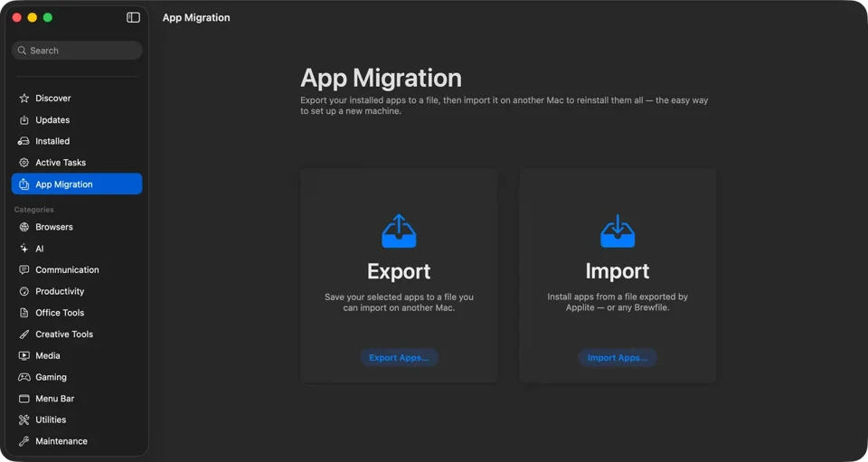Image resolution: width=868 pixels, height=462 pixels.
Task: Click the Maintenance wrench icon
Action: click(x=24, y=441)
